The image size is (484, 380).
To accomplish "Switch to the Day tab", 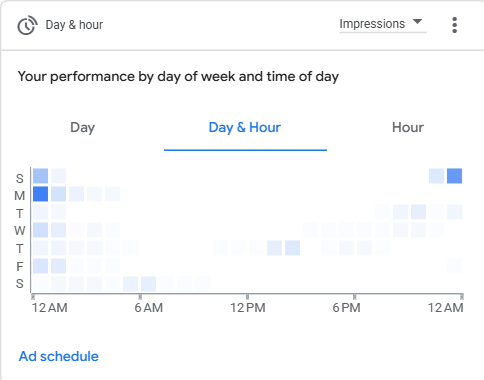I will coord(82,128).
